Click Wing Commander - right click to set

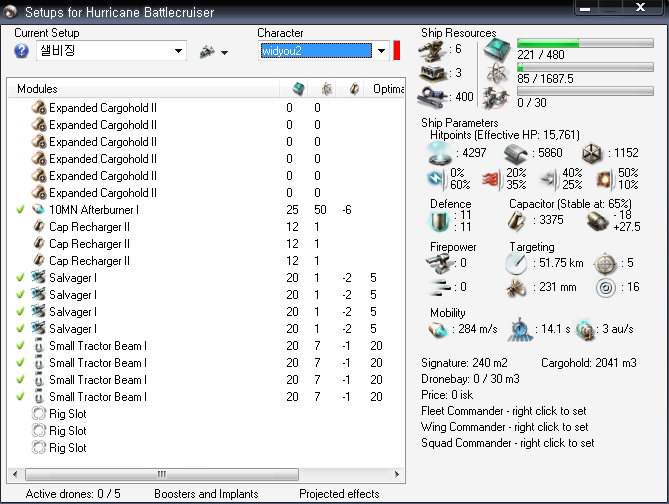pos(504,427)
